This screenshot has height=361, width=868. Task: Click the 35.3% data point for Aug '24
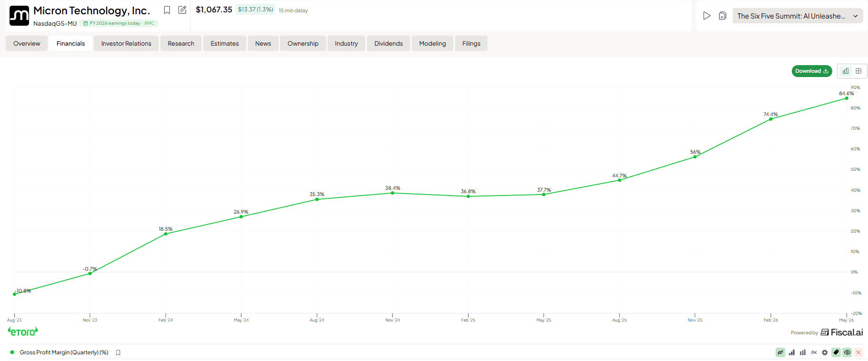tap(317, 199)
